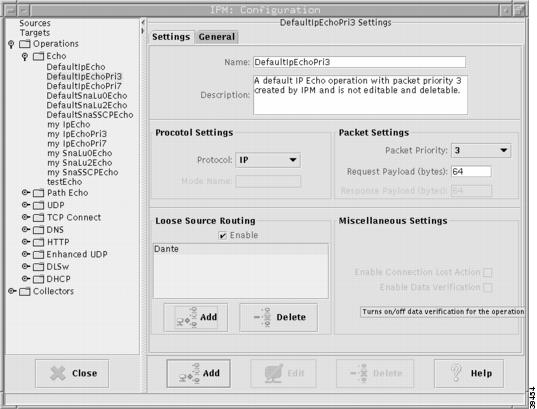Click the Path Echo folder icon
Viewport: 537px width, 409px height.
click(38, 193)
